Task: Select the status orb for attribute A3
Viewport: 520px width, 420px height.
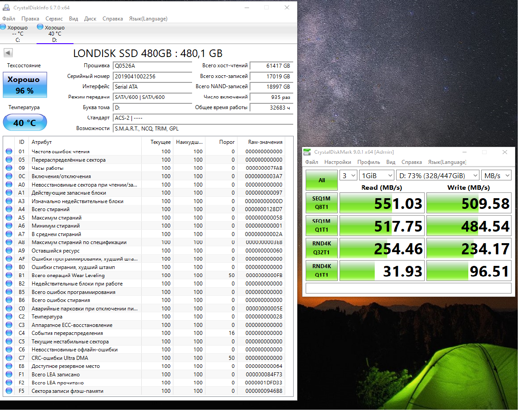Action: pyautogui.click(x=9, y=201)
